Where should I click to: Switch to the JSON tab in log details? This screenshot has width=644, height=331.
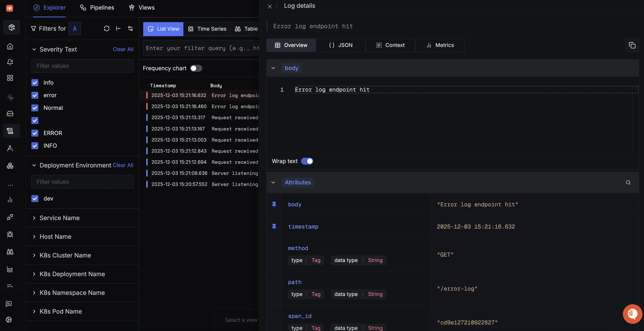pos(341,45)
